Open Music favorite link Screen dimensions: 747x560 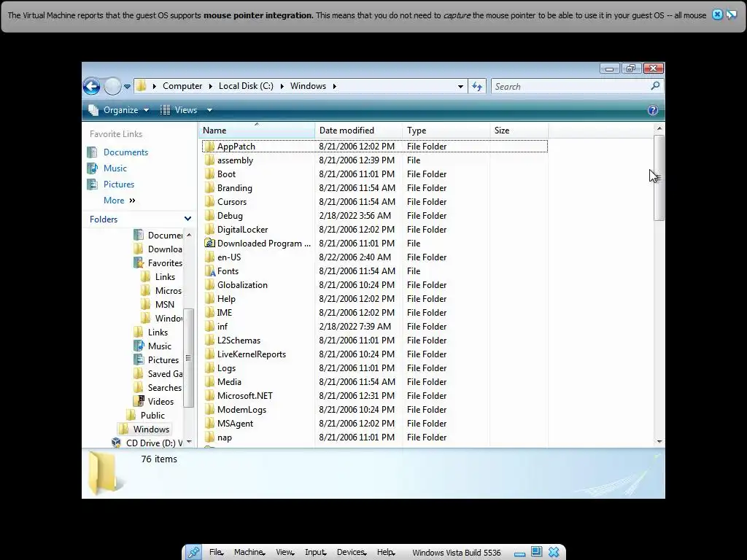click(115, 168)
